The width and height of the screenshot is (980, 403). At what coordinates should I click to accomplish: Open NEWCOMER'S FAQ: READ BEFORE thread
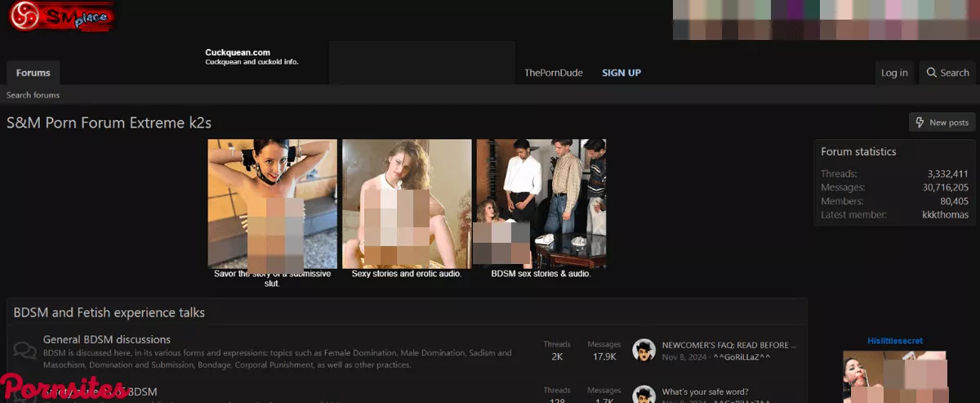point(729,345)
